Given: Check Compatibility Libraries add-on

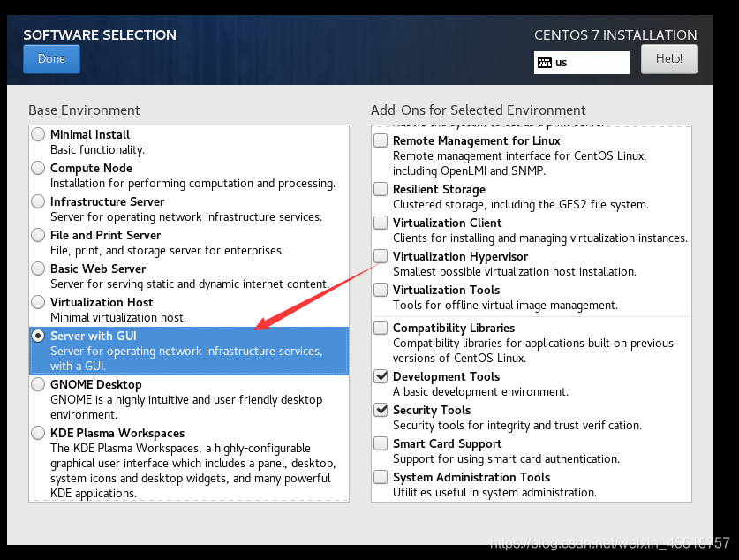Looking at the screenshot, I should (381, 328).
